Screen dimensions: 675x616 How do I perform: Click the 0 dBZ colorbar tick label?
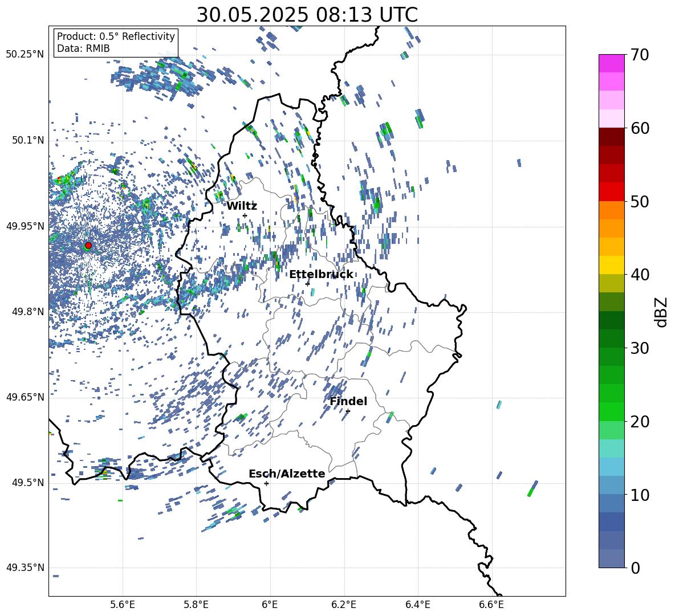635,568
